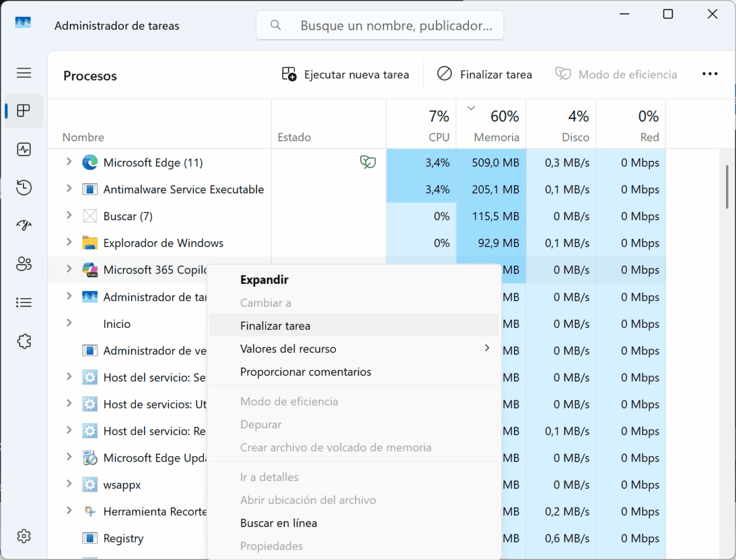The width and height of the screenshot is (736, 560).
Task: Select Administrador de ve process row name
Action: [x=155, y=350]
